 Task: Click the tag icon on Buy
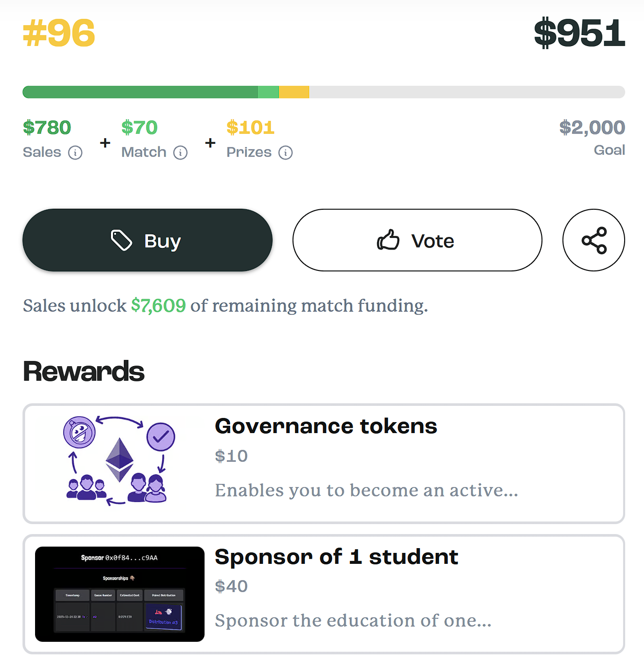coord(122,241)
